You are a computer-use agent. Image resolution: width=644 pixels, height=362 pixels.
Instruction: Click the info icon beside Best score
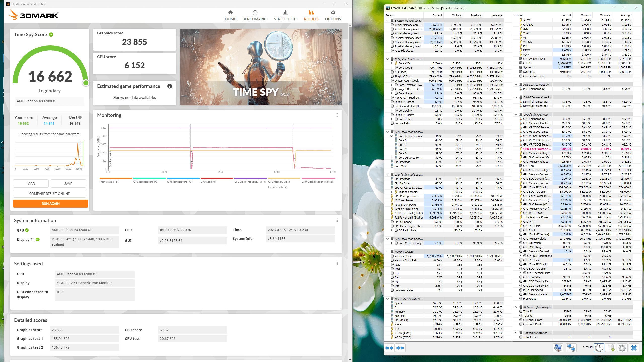[80, 117]
